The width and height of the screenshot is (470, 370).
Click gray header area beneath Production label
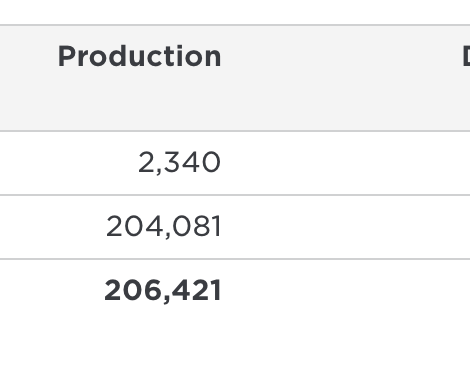(x=139, y=100)
